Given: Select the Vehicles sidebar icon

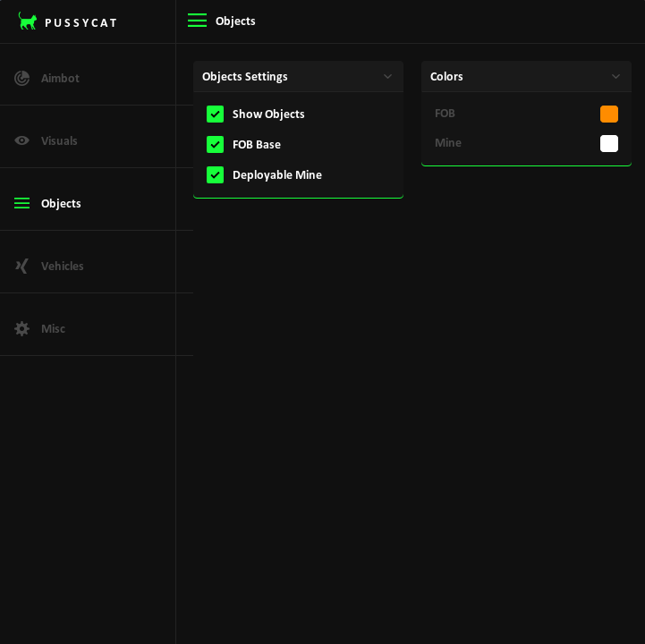Looking at the screenshot, I should click(22, 266).
